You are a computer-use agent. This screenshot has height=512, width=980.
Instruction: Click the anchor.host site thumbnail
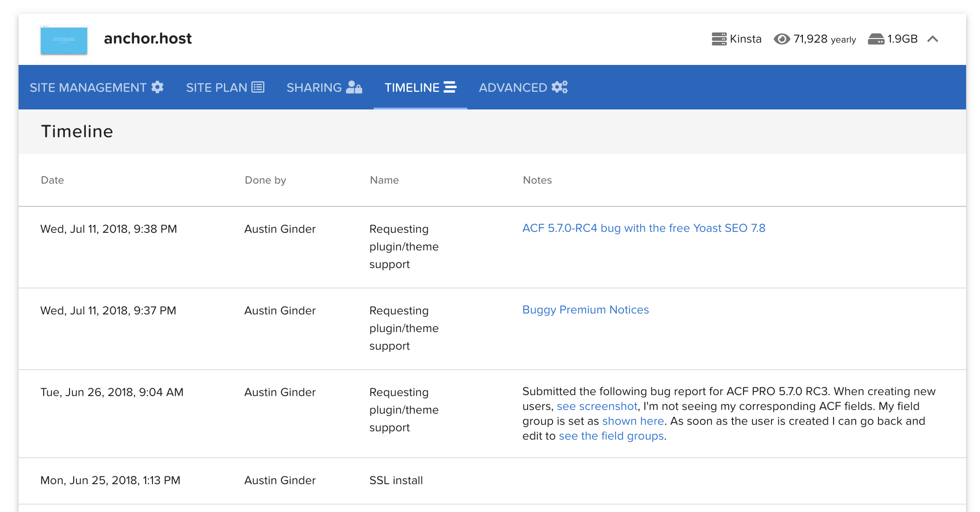pyautogui.click(x=64, y=39)
